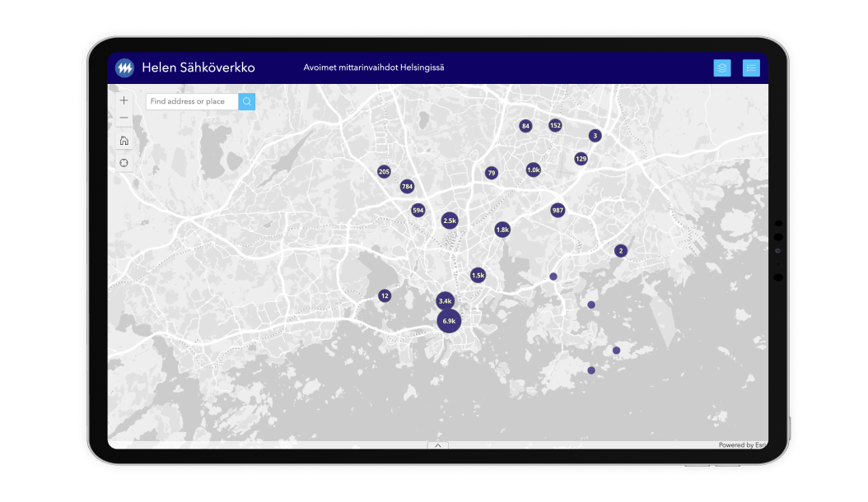Click the magnifier search button
This screenshot has height=502, width=868.
coord(247,101)
